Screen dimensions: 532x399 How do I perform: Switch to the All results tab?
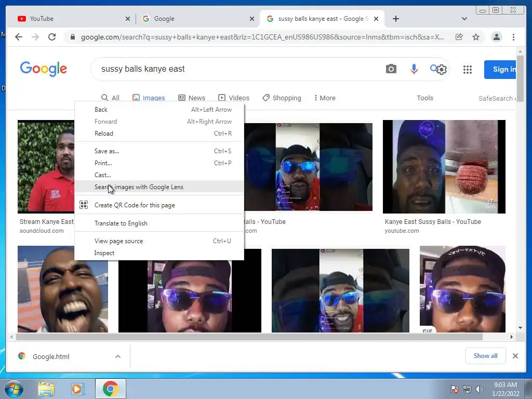point(111,98)
